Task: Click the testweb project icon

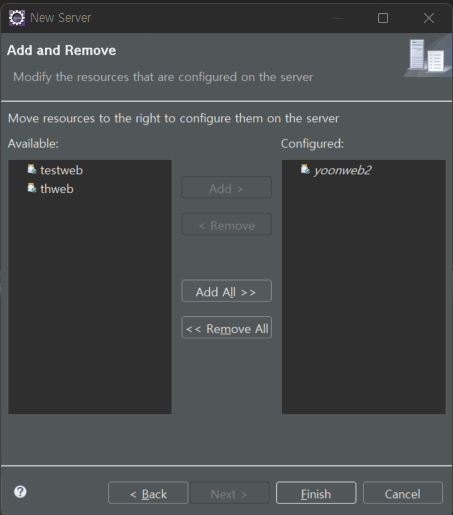Action: click(32, 169)
